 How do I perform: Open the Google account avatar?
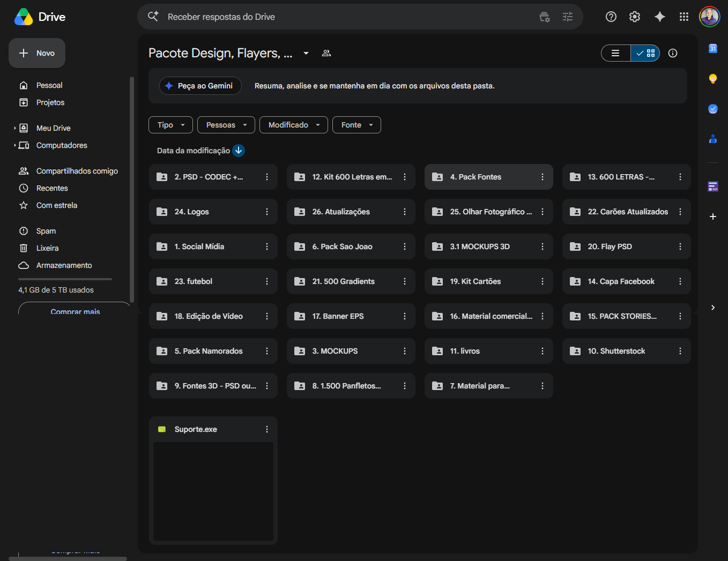click(x=709, y=17)
